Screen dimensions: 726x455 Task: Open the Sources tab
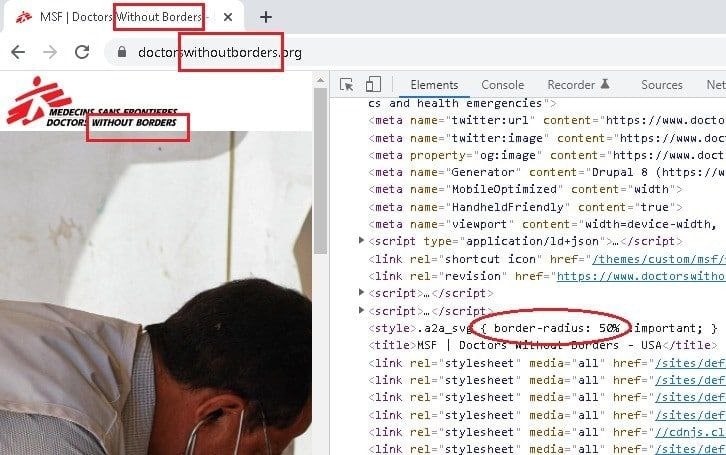click(x=662, y=85)
